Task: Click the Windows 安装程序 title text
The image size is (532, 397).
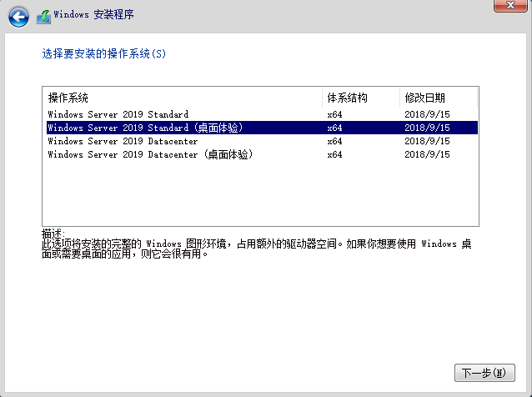Action: (x=94, y=14)
